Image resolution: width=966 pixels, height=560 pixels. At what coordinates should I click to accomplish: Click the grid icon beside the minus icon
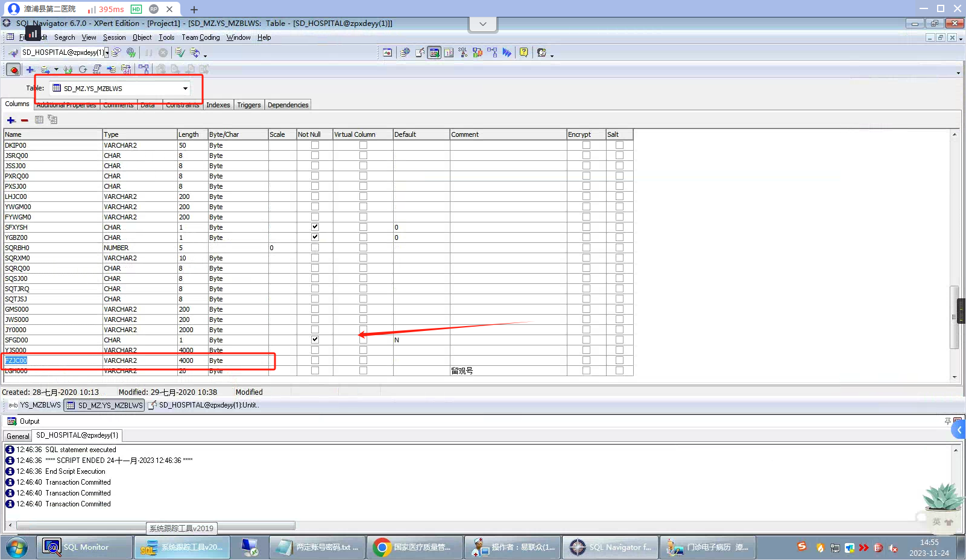(x=39, y=120)
